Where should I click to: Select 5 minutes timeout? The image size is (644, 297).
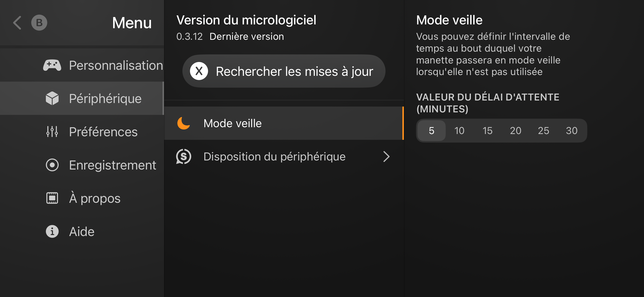pyautogui.click(x=431, y=130)
